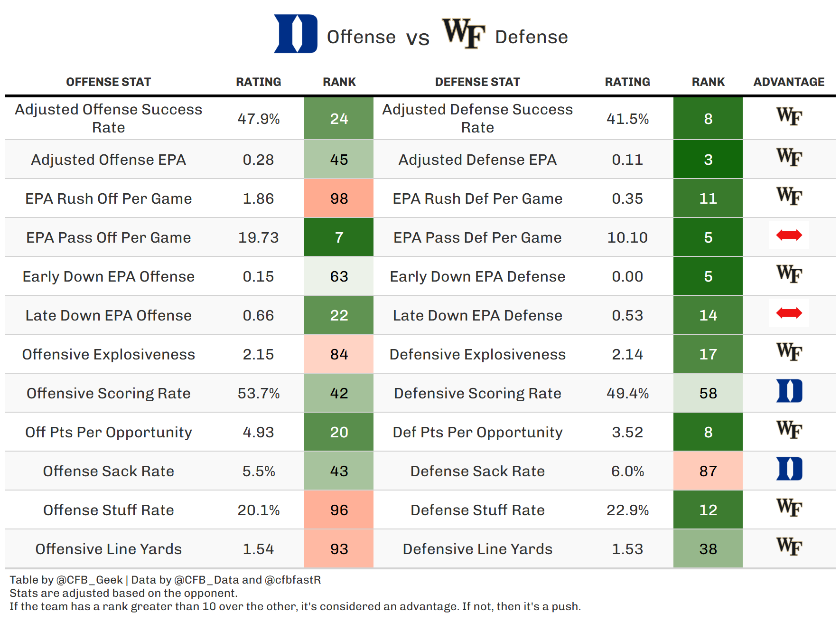Click the ADVANTAGE column header
840x623 pixels.
(789, 82)
